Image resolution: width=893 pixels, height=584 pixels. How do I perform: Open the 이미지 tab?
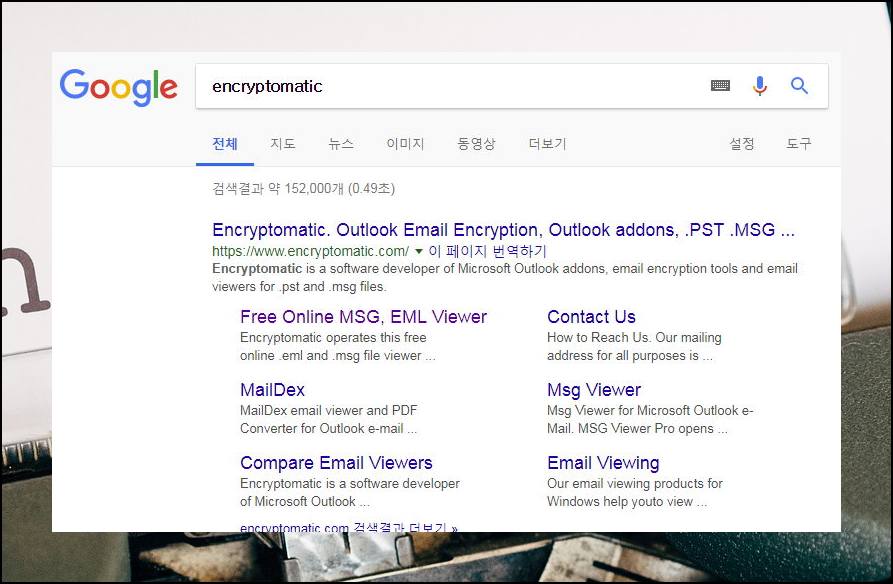[405, 144]
